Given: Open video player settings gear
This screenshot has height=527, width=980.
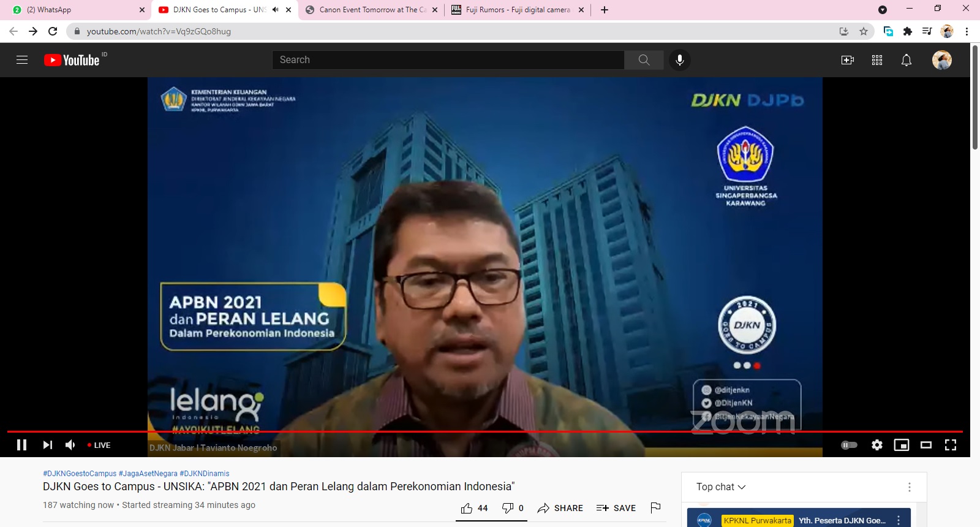Looking at the screenshot, I should (877, 445).
